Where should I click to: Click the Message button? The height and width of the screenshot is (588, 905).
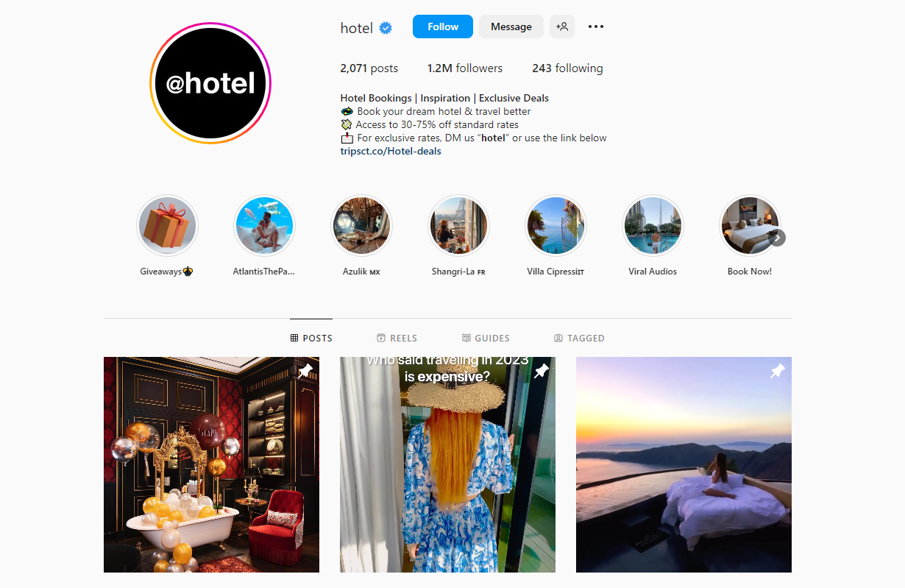click(x=511, y=26)
